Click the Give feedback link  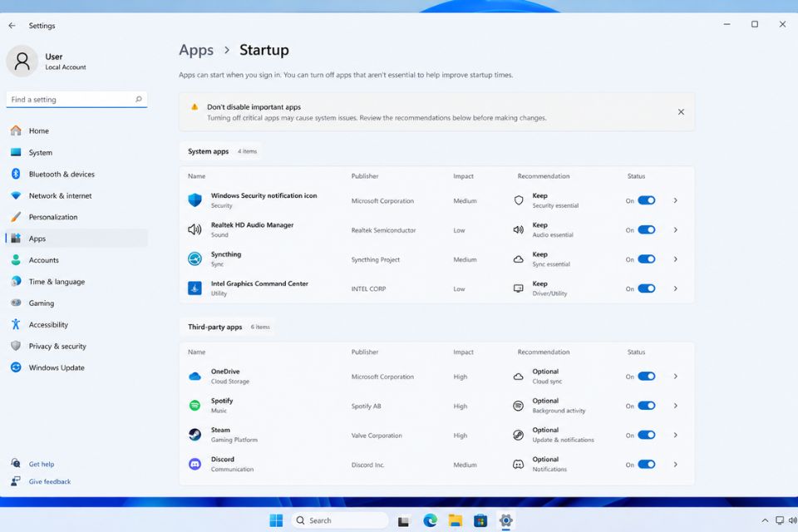[49, 481]
